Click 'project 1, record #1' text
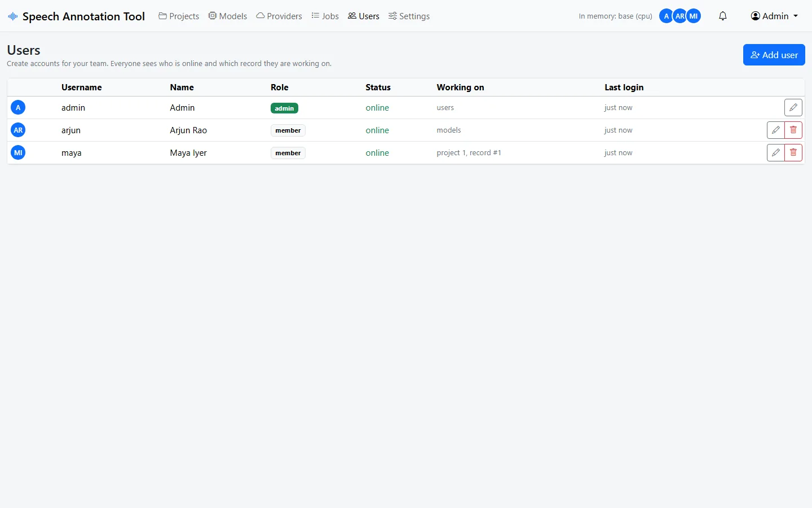 (x=469, y=153)
